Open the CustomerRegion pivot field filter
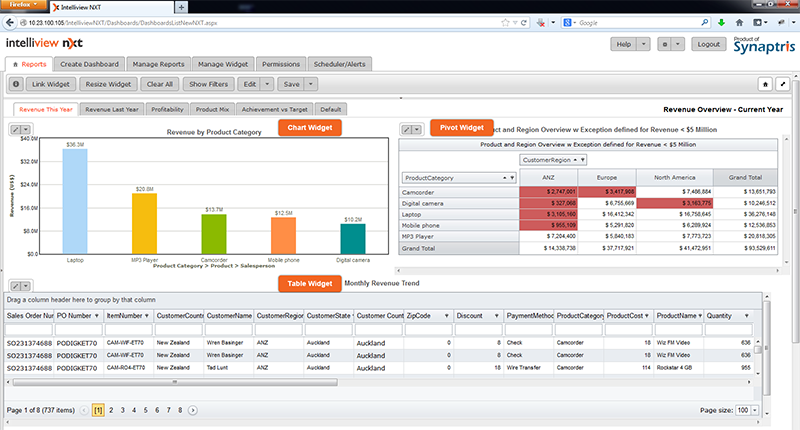 point(553,160)
